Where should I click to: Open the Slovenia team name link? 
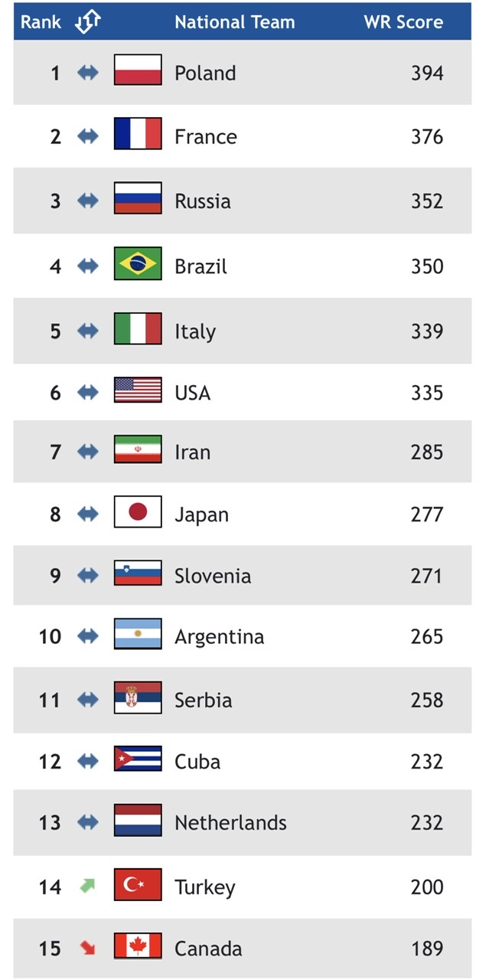213,576
